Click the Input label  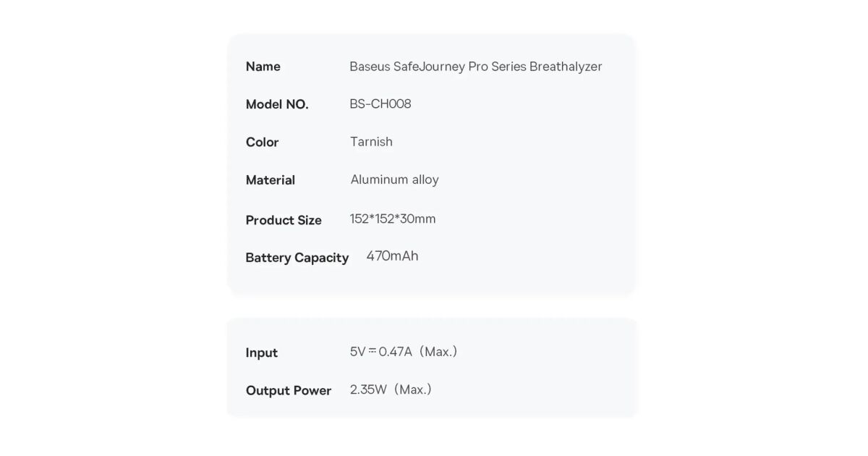tap(261, 353)
